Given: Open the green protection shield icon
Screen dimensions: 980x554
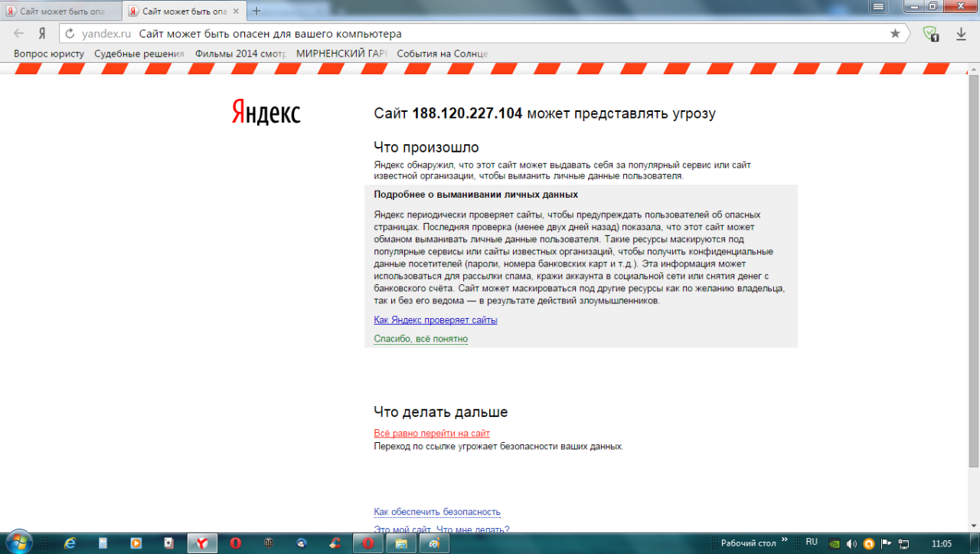Looking at the screenshot, I should tap(930, 34).
